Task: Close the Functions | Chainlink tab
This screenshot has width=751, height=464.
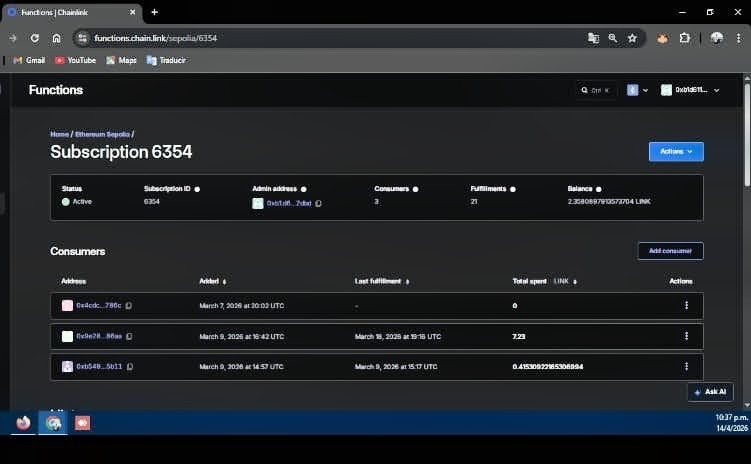Action: pyautogui.click(x=133, y=12)
